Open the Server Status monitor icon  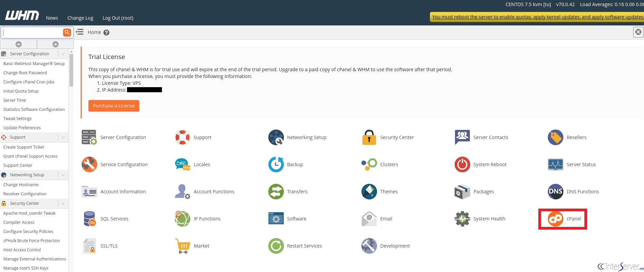click(x=556, y=164)
